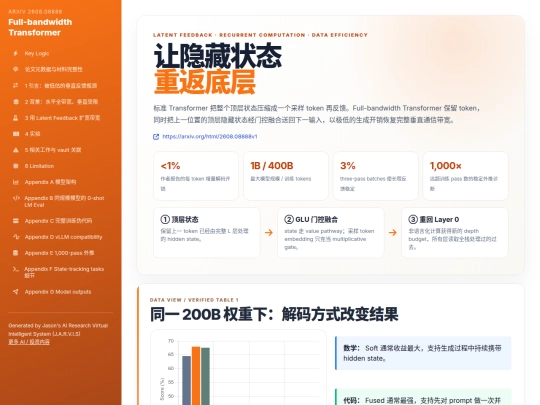The height and width of the screenshot is (405, 540).
Task: Go to sidebar section 2 背景
Action: pyautogui.click(x=61, y=102)
